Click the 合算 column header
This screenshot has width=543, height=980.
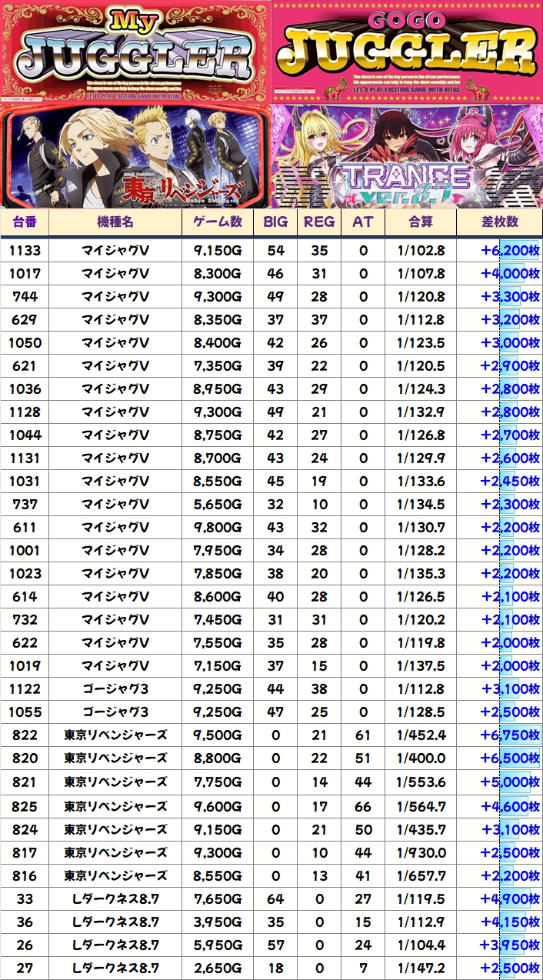pos(421,222)
